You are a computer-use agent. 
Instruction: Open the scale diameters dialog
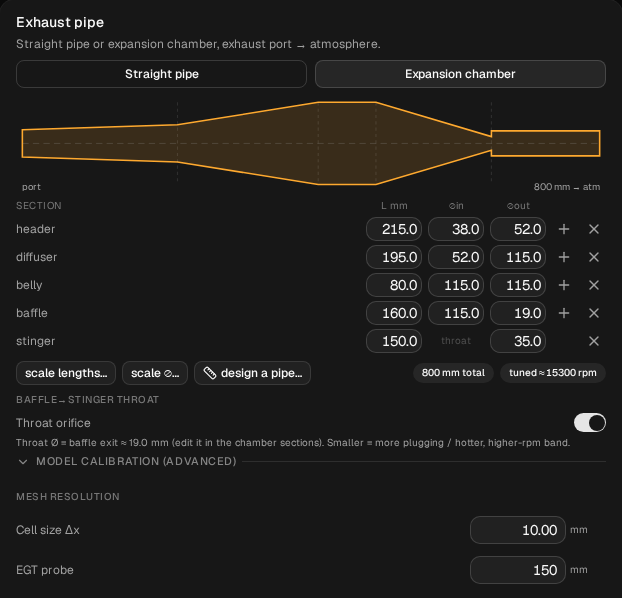coord(155,373)
